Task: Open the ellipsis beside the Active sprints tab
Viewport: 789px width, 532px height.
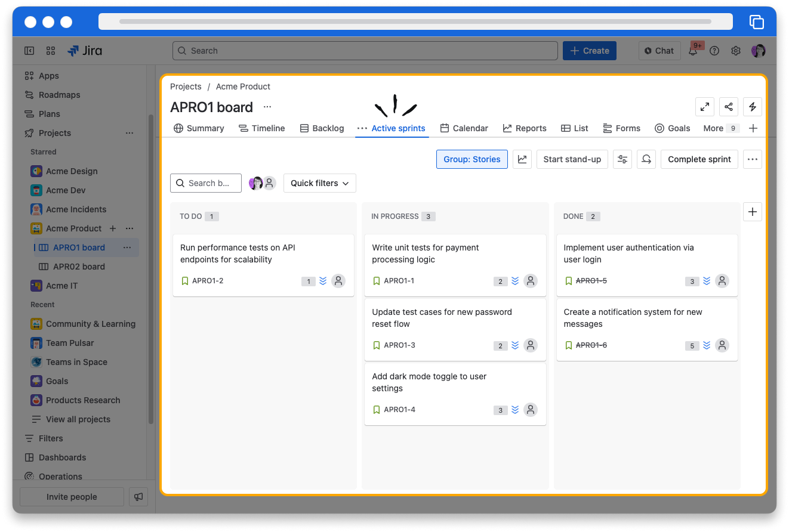Action: [x=362, y=128]
